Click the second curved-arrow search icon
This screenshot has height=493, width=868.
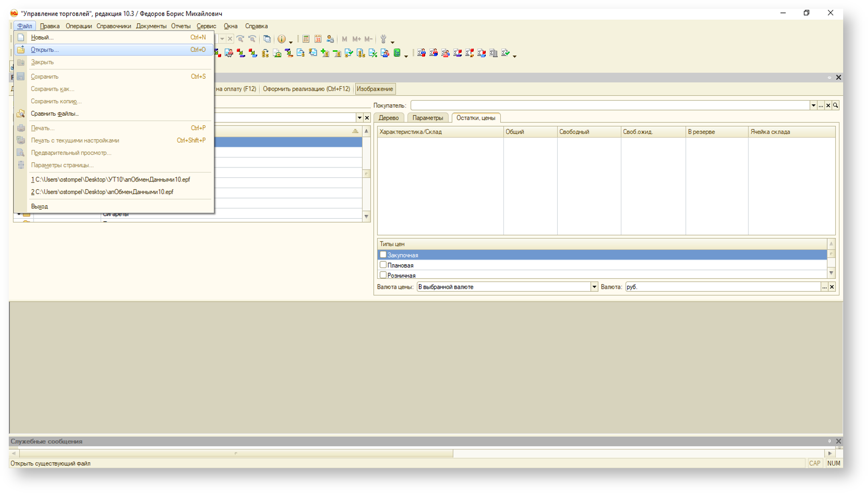click(252, 39)
